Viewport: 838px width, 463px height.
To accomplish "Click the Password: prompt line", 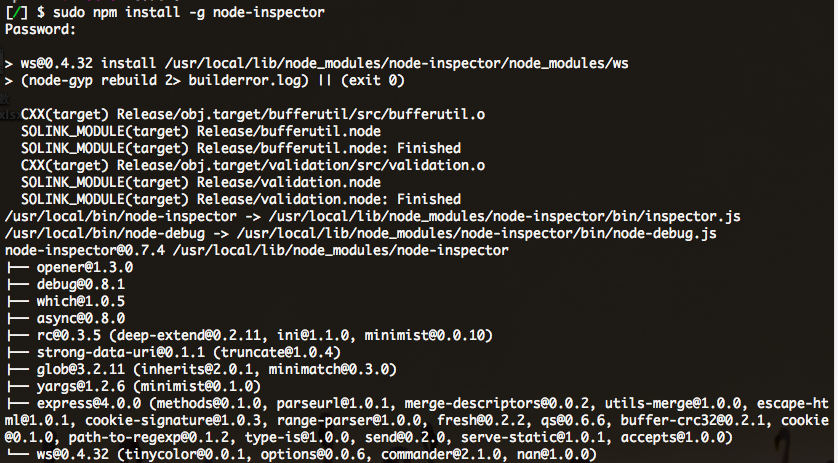I will coord(40,29).
